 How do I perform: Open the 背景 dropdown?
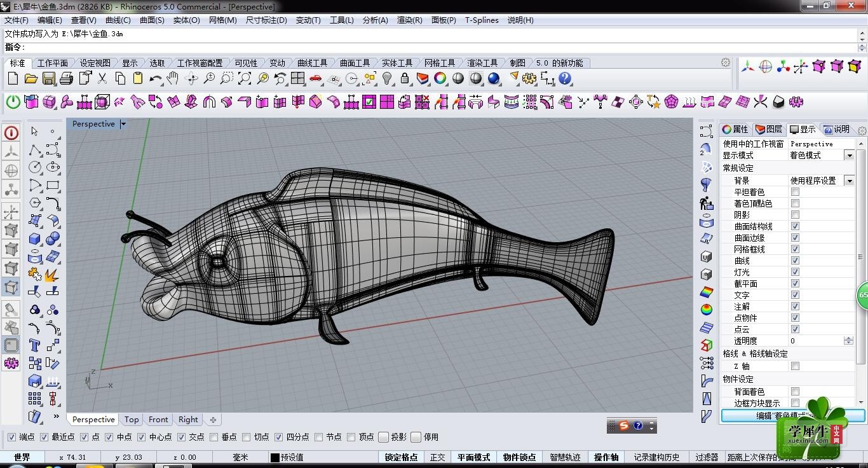[849, 181]
